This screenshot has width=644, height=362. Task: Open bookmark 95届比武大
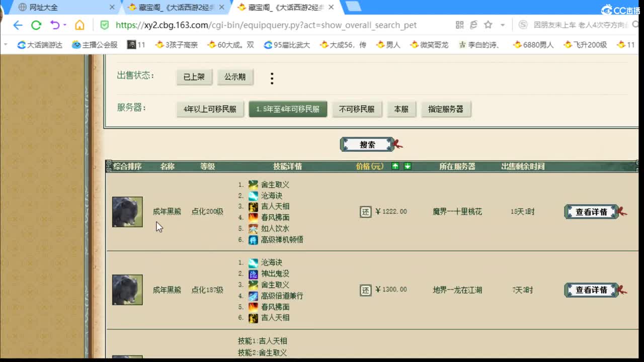point(287,45)
